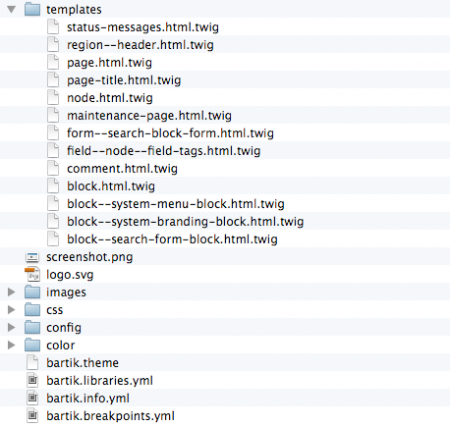Select logo.svg file name
This screenshot has height=424, width=450.
(70, 275)
